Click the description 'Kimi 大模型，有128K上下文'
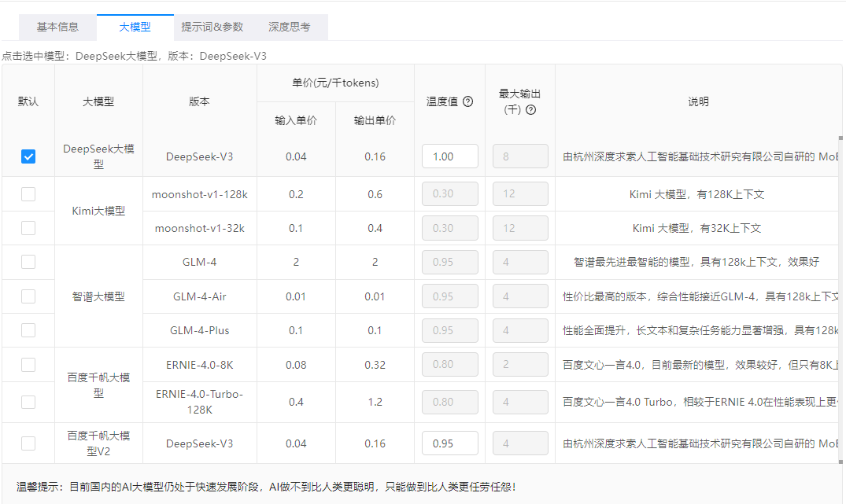846x504 pixels. [x=697, y=194]
